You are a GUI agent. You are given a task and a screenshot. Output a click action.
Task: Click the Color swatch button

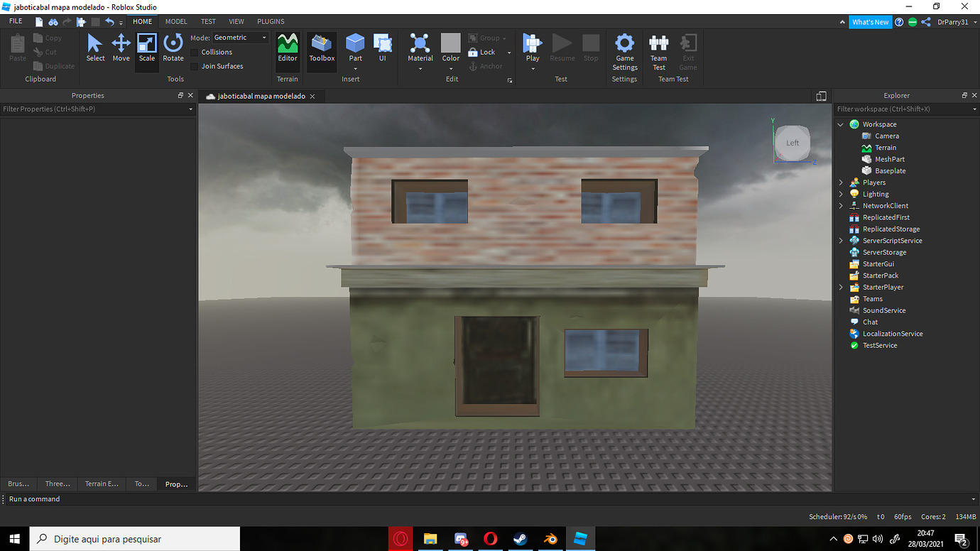coord(451,43)
